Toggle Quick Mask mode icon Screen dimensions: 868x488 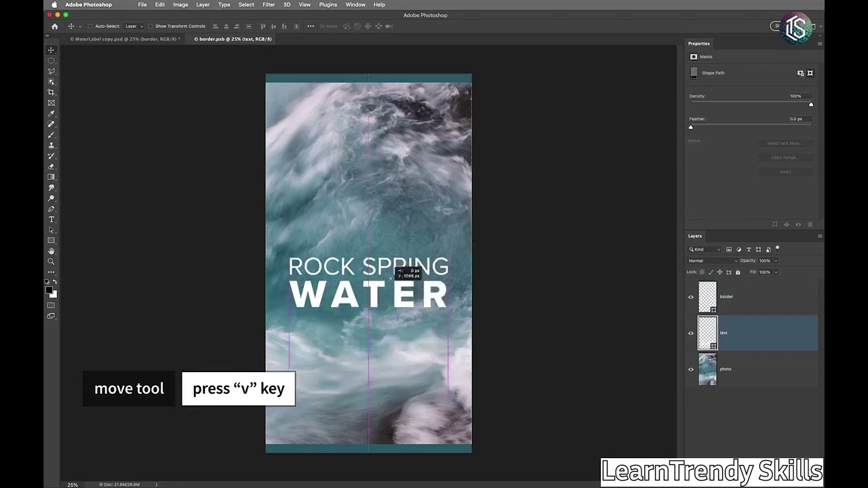point(51,305)
